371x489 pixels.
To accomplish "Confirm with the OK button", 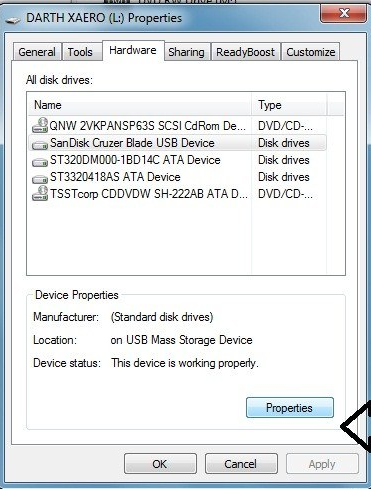I will 160,464.
